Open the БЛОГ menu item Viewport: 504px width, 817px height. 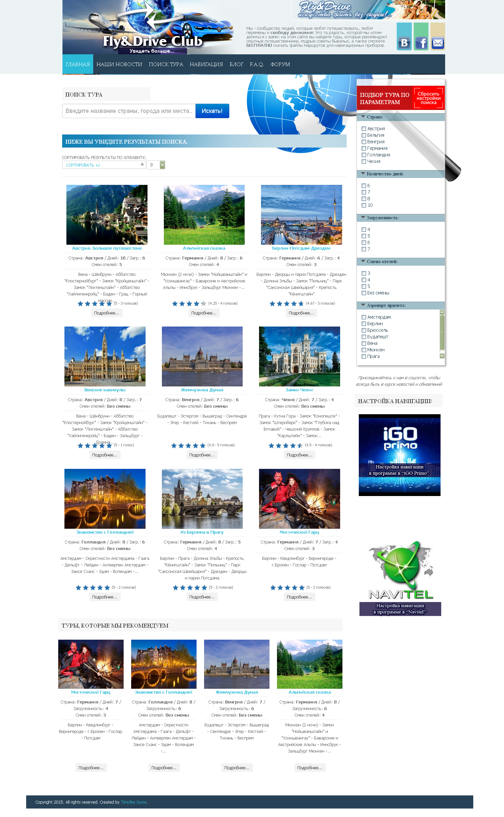tap(236, 64)
